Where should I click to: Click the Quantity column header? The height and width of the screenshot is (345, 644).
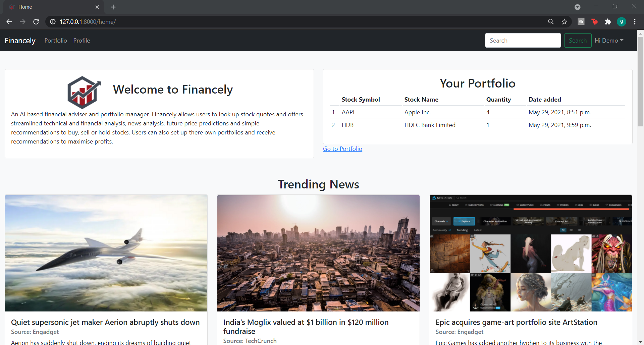coord(498,100)
